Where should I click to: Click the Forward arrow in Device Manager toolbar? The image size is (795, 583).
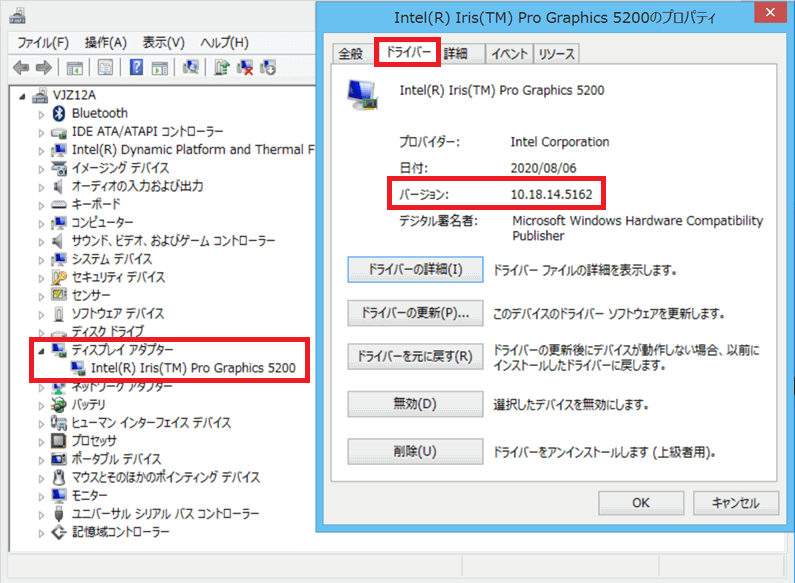(x=44, y=67)
